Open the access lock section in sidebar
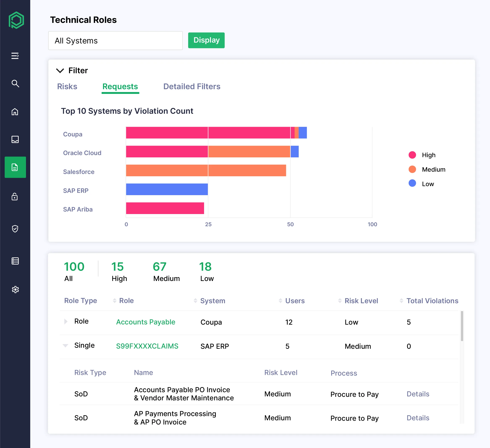This screenshot has height=448, width=490. [x=15, y=197]
